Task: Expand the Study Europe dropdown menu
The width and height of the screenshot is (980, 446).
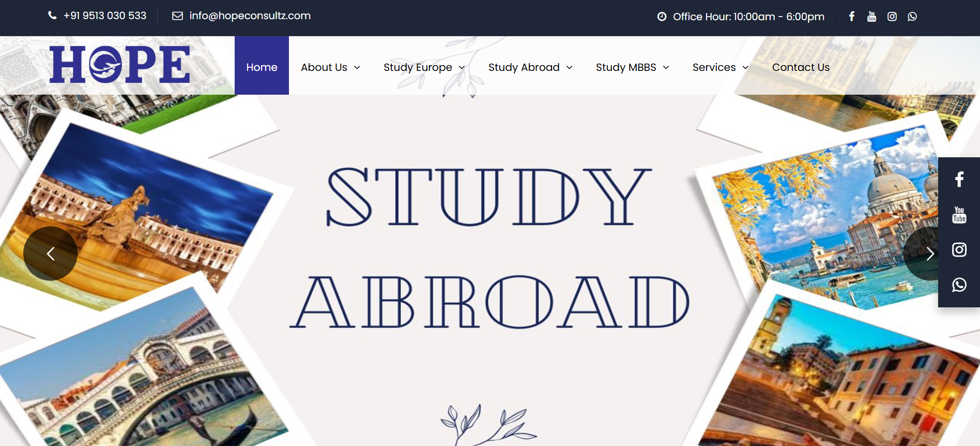Action: click(x=424, y=67)
